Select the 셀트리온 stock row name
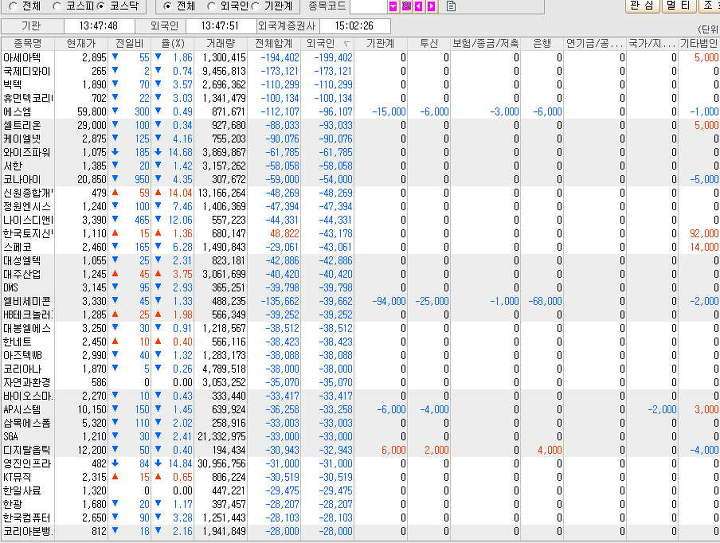Image resolution: width=720 pixels, height=543 pixels. click(22, 125)
